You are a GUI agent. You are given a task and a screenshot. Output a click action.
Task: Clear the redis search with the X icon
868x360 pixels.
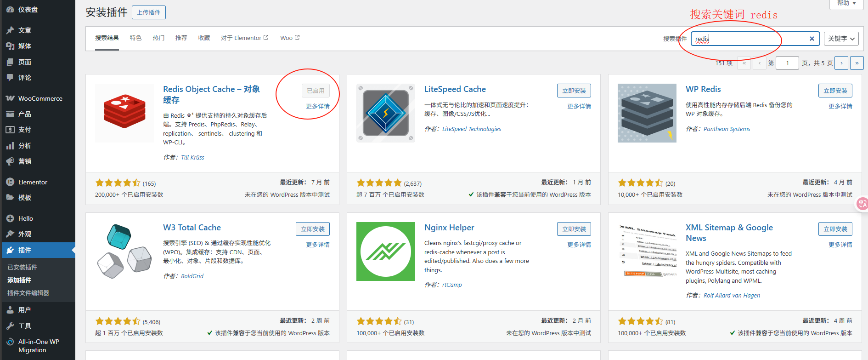(812, 39)
